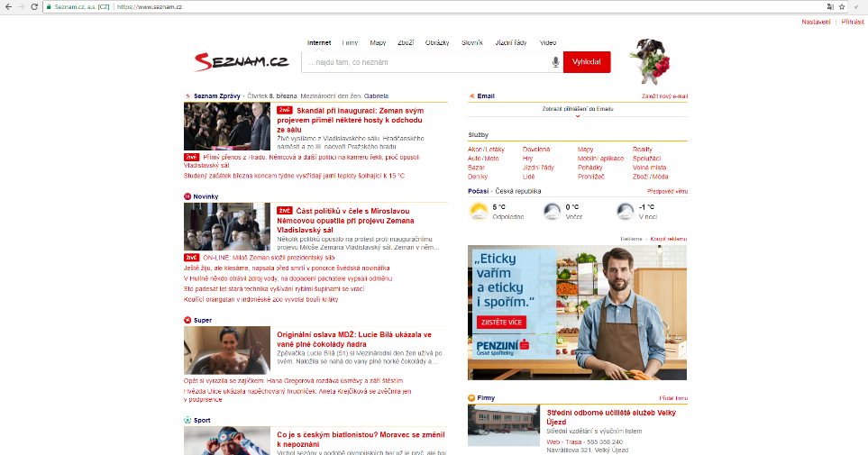Select the Mapy search tab
The height and width of the screenshot is (455, 868).
pyautogui.click(x=378, y=42)
